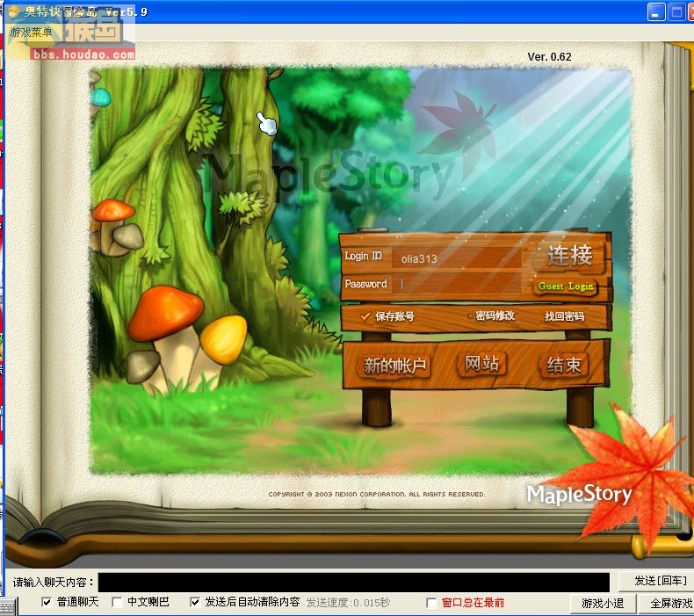Focus the Password input field
This screenshot has width=694, height=616.
[x=456, y=284]
